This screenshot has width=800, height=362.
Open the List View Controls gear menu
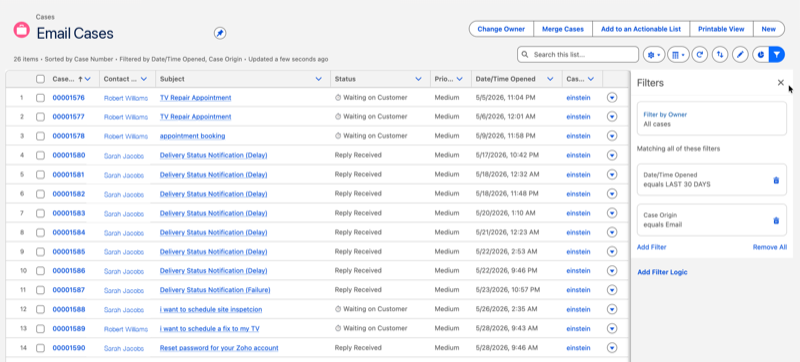(x=654, y=55)
